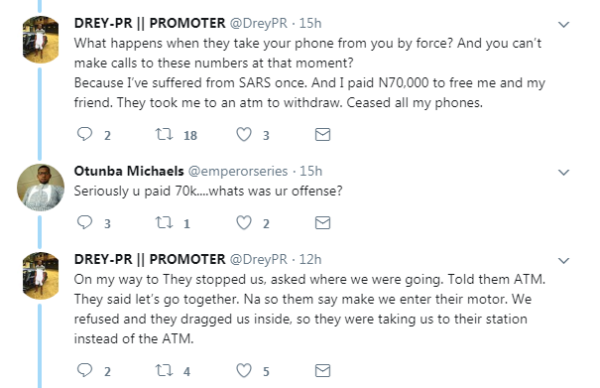
Task: Like the 12h tweet with 5 likes
Action: point(244,370)
